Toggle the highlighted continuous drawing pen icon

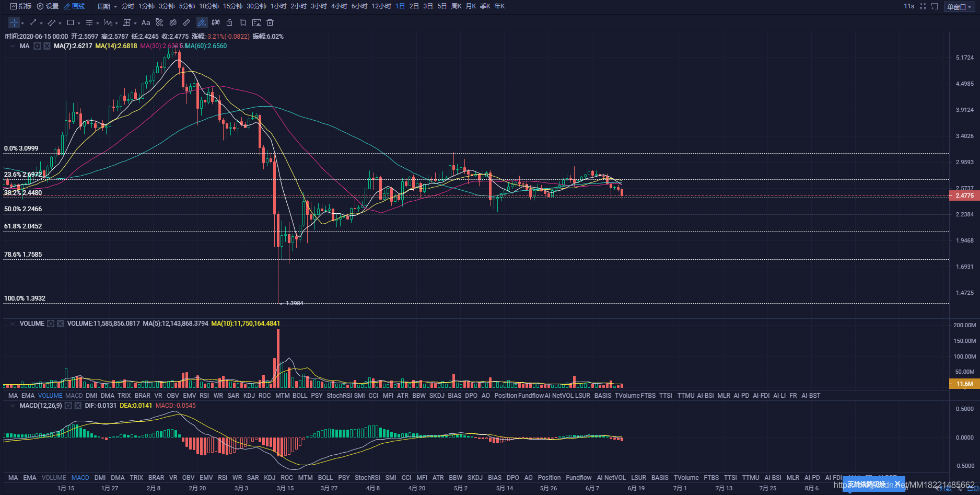pos(202,22)
